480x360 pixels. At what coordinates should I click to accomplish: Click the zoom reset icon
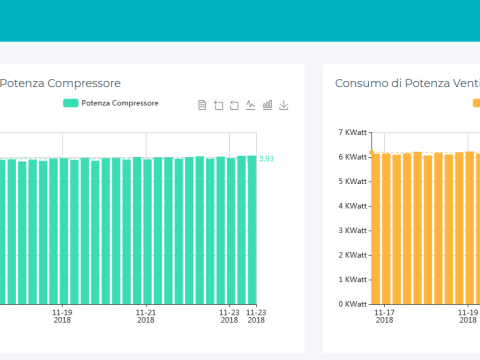[x=234, y=105]
